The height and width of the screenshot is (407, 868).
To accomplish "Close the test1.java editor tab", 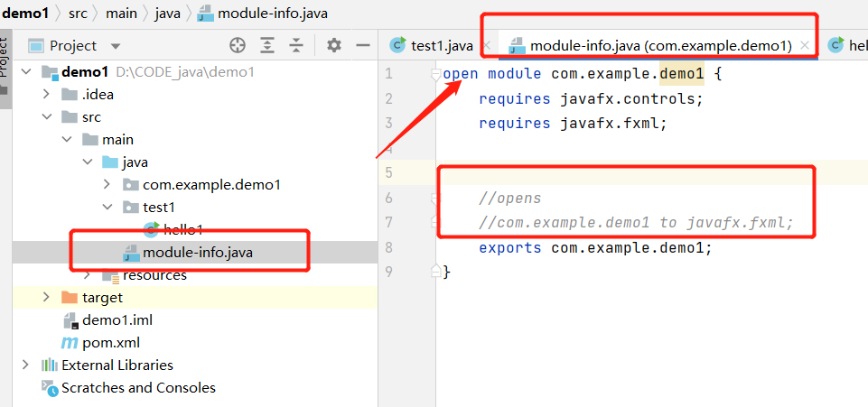I will pyautogui.click(x=487, y=46).
